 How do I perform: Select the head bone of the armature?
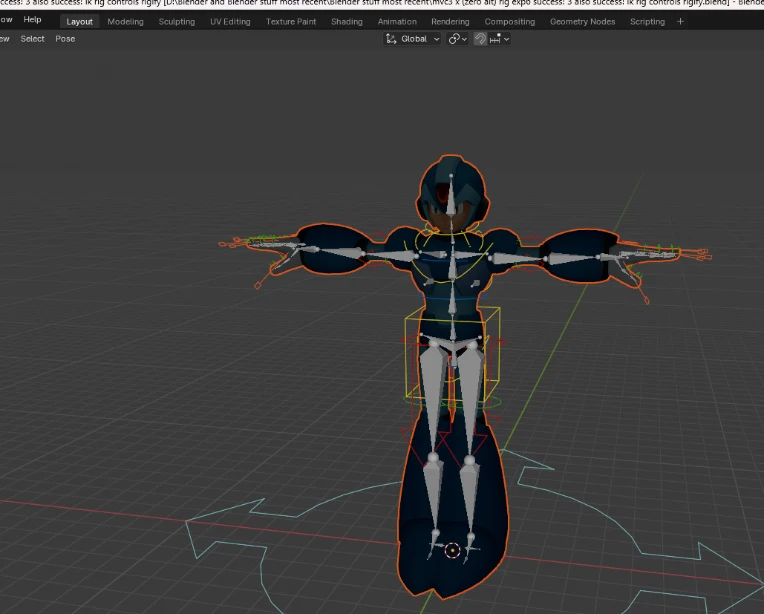(451, 197)
